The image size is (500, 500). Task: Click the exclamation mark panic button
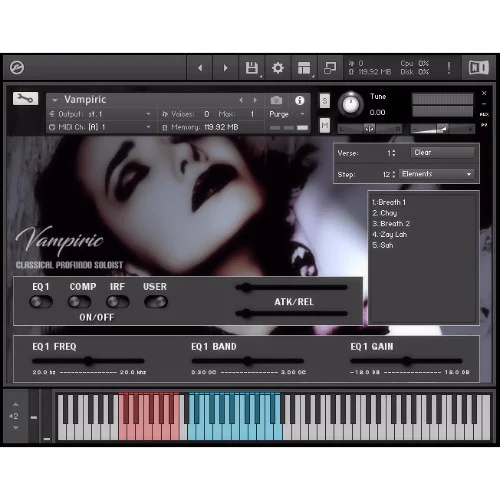[x=449, y=68]
